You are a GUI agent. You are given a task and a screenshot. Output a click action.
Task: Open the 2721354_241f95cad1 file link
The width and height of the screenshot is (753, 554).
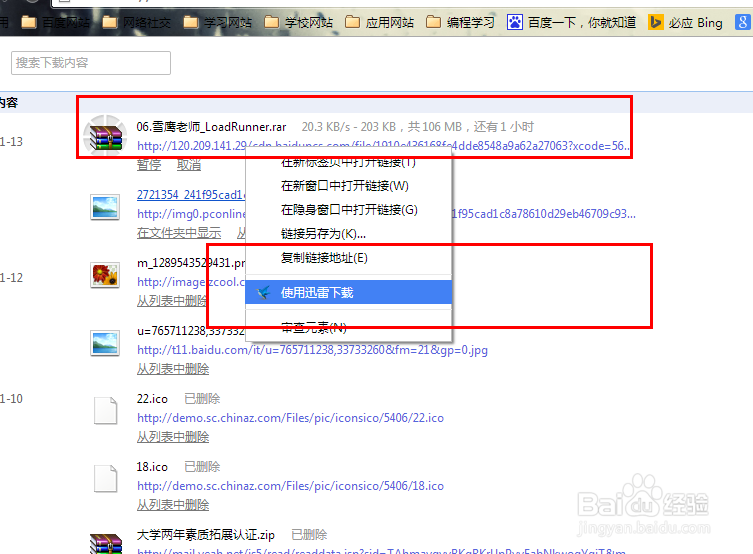(x=191, y=194)
